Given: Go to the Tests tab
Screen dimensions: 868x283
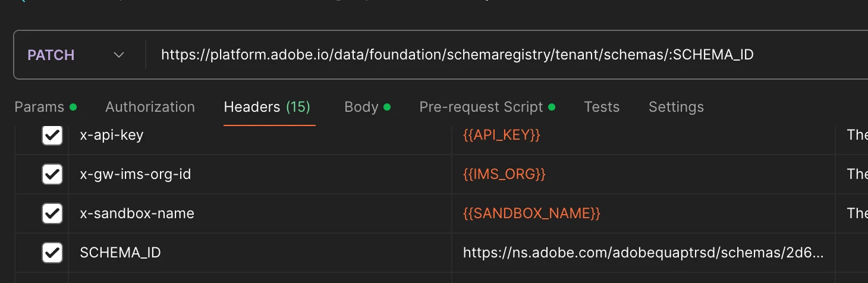Looking at the screenshot, I should coord(602,107).
